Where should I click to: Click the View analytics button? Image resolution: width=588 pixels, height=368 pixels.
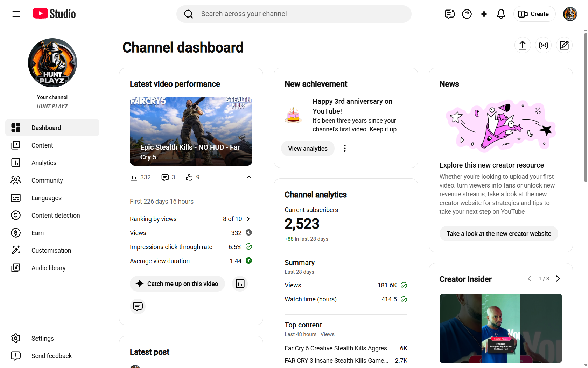tap(308, 148)
